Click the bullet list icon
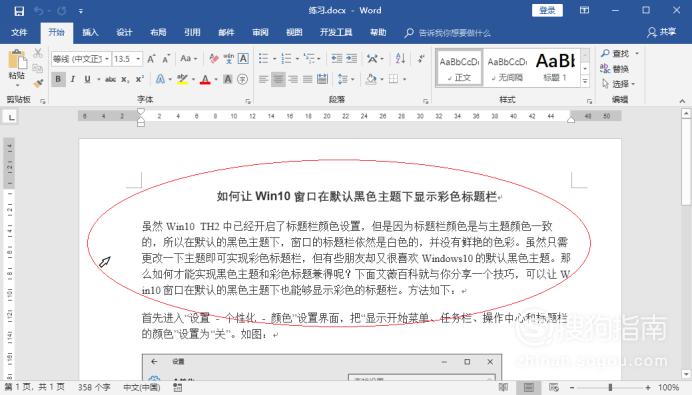 263,58
